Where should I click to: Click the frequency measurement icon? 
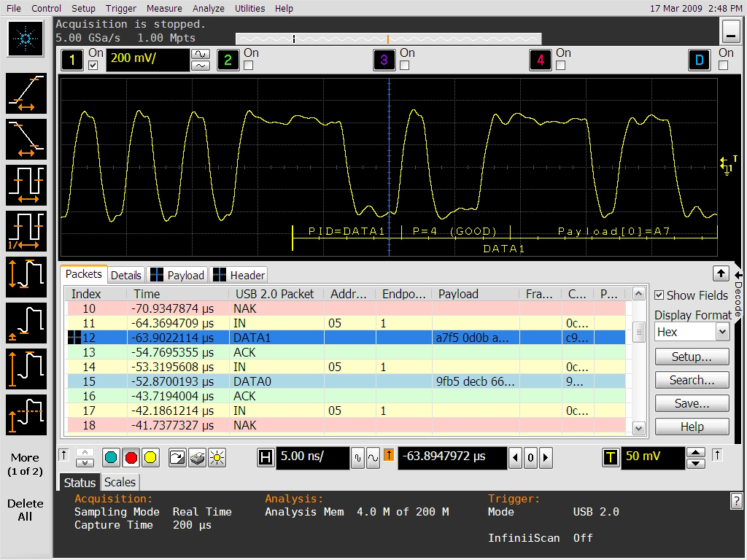click(27, 230)
